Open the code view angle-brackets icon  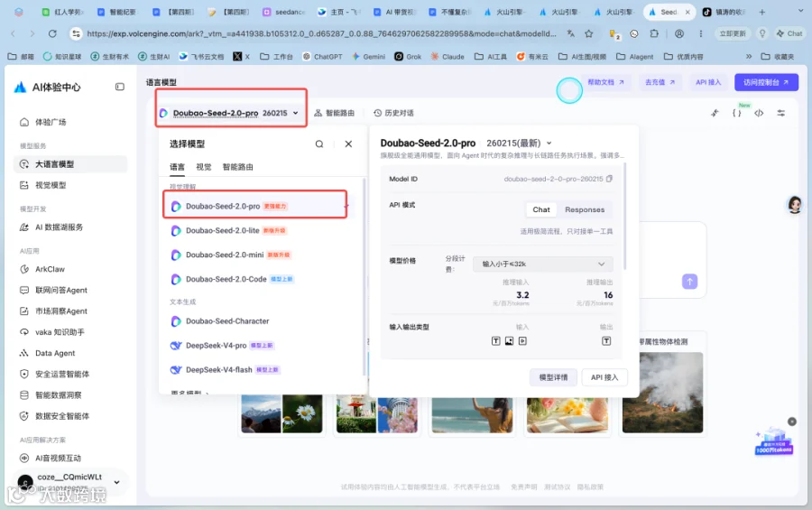click(x=759, y=113)
